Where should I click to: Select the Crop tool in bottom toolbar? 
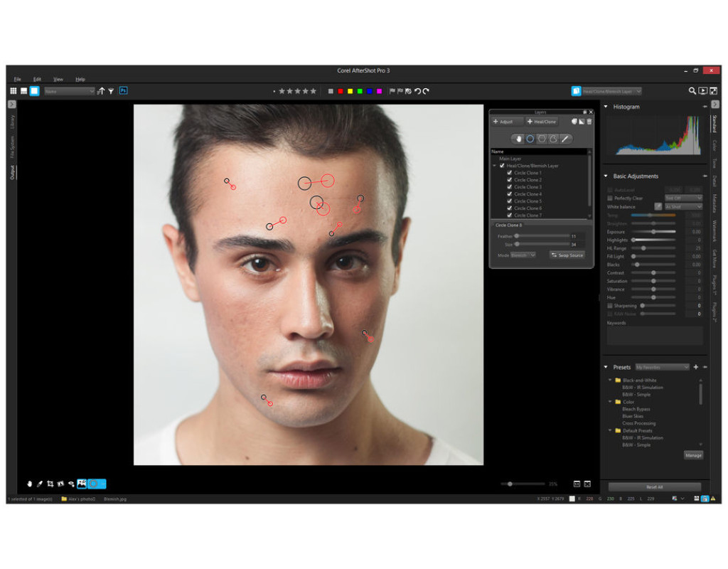coord(50,484)
